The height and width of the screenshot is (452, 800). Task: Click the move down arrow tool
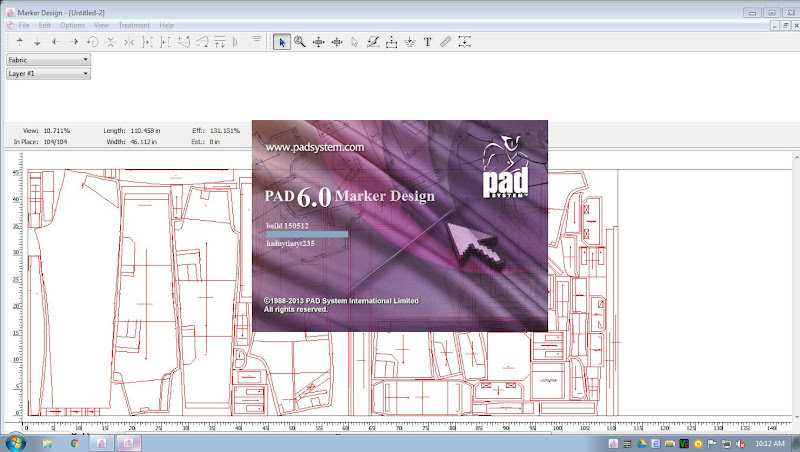(37, 42)
